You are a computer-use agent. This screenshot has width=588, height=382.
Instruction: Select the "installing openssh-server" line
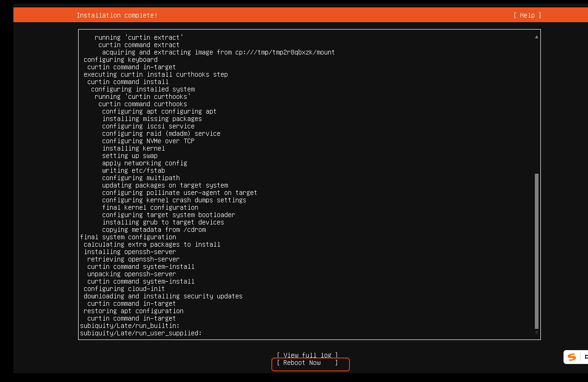point(130,252)
